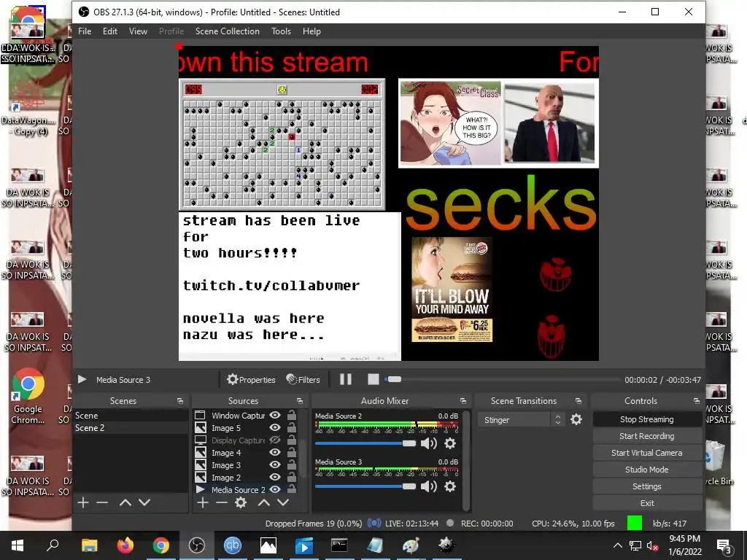This screenshot has width=747, height=560.
Task: Hide the Image 3 source
Action: pos(275,464)
